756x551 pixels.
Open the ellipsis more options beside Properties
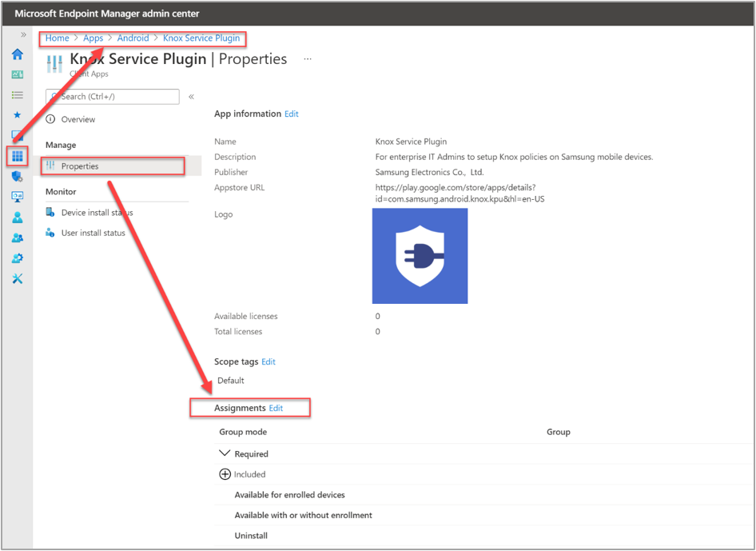coord(308,59)
